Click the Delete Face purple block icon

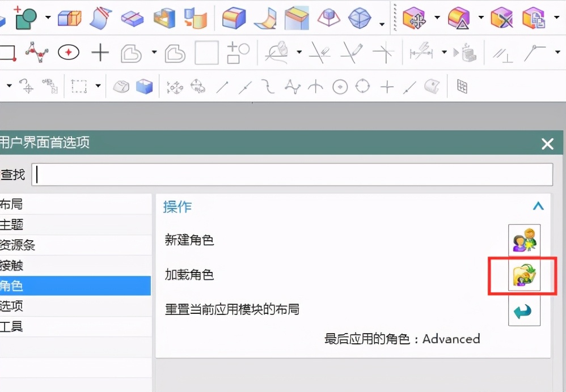[502, 18]
